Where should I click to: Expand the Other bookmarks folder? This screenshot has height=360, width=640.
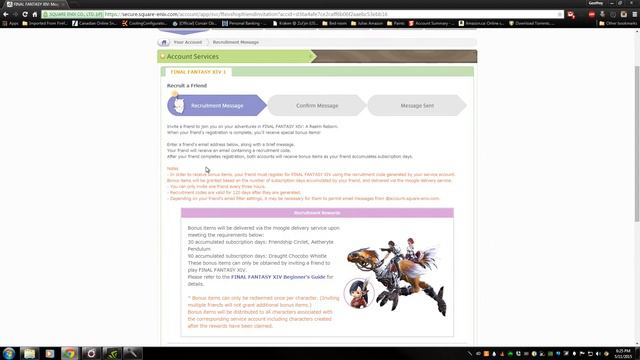[618, 23]
